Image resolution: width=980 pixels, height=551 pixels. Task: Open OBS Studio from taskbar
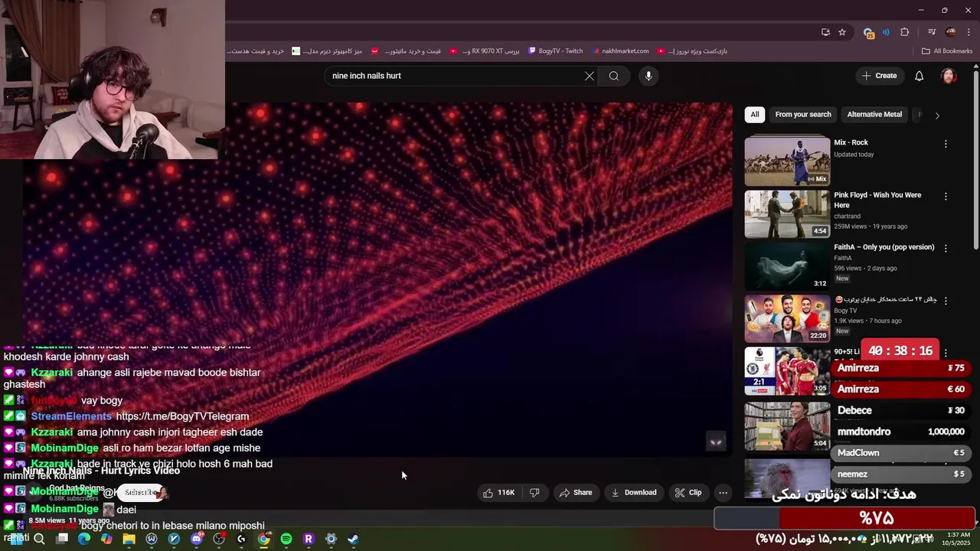point(219,539)
